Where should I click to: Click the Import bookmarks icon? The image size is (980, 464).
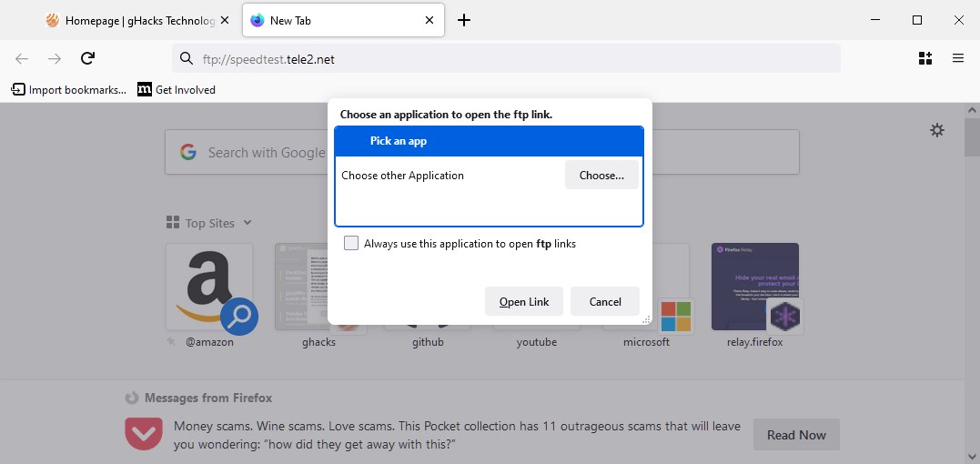pyautogui.click(x=18, y=89)
